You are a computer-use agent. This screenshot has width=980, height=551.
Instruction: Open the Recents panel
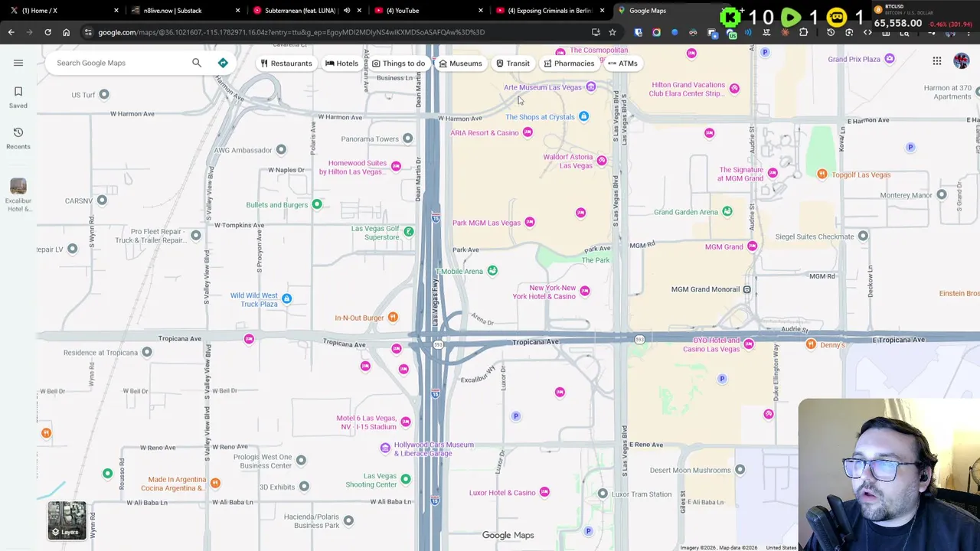(18, 139)
